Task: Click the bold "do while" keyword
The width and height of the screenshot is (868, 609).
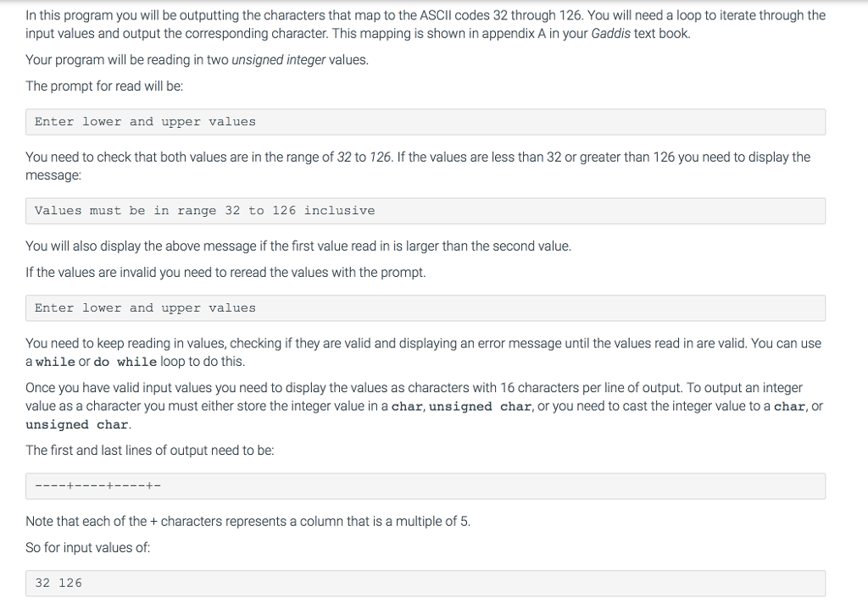Action: pos(125,362)
